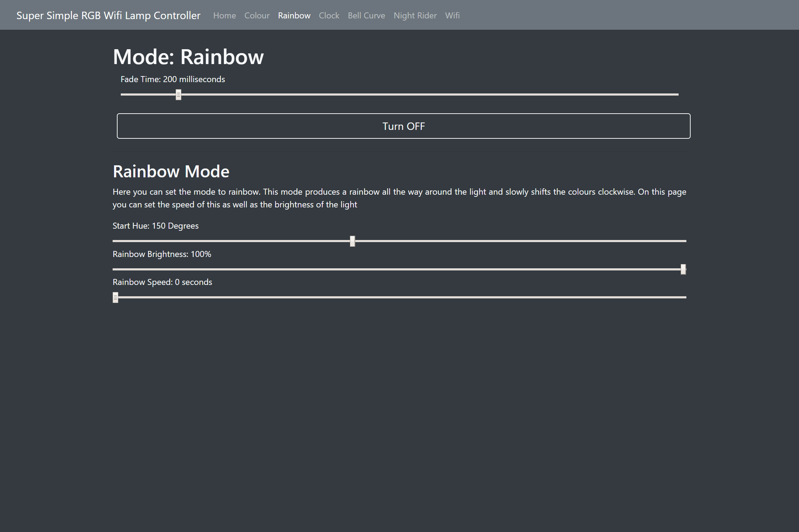799x532 pixels.
Task: Navigate to the Home page
Action: point(225,15)
